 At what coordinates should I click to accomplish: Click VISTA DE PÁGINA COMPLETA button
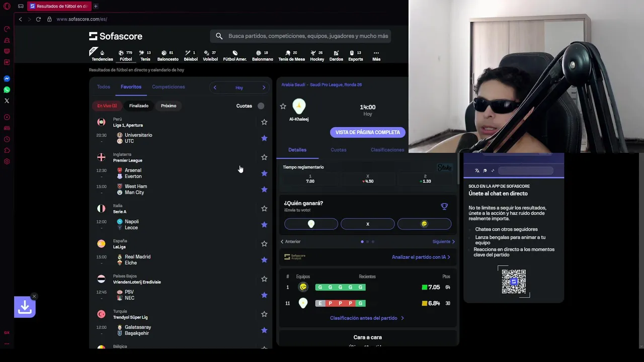pyautogui.click(x=368, y=132)
